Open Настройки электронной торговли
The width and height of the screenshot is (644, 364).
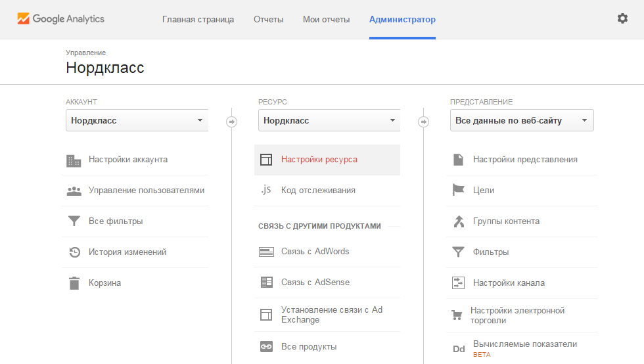tap(518, 315)
